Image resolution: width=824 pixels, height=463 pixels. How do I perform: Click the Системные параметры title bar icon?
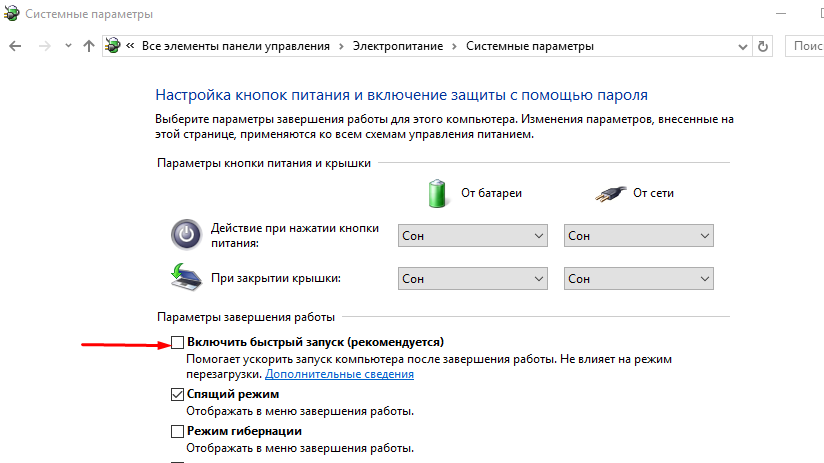pyautogui.click(x=11, y=13)
